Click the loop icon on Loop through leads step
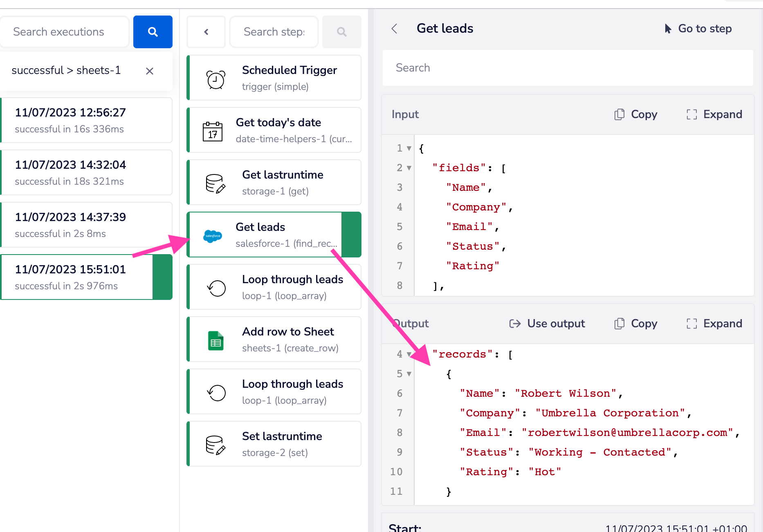The image size is (763, 532). (x=216, y=287)
